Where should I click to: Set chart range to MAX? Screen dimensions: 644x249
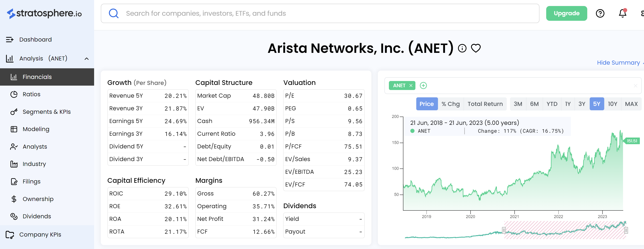pyautogui.click(x=631, y=104)
